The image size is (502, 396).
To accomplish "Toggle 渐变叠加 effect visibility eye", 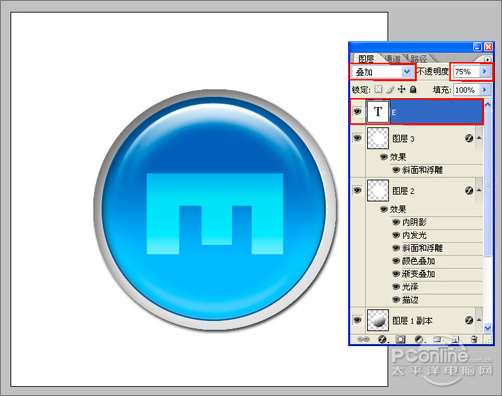I will (x=396, y=274).
